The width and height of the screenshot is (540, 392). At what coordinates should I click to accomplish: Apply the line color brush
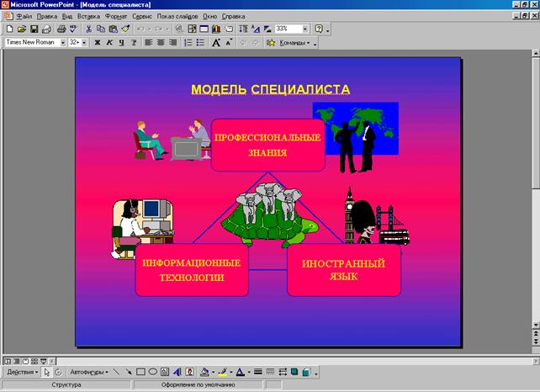tap(222, 372)
